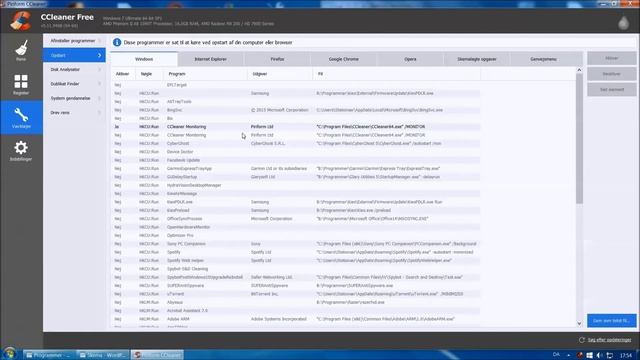Select the SUPERAntiSpyware entry
Screen dimensions: 640x360
click(296, 286)
